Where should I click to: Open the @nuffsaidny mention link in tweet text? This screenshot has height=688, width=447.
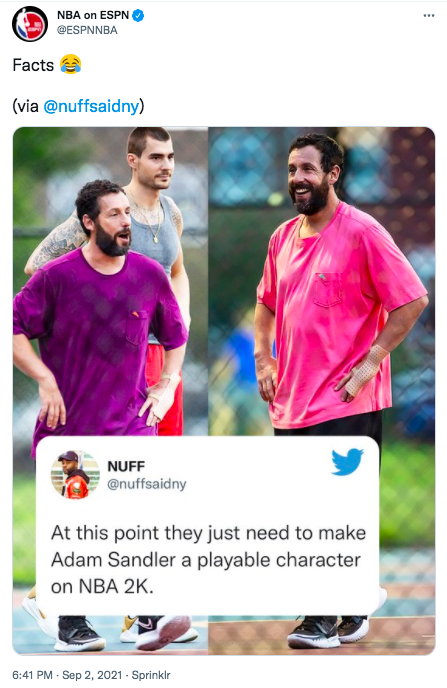pos(91,106)
